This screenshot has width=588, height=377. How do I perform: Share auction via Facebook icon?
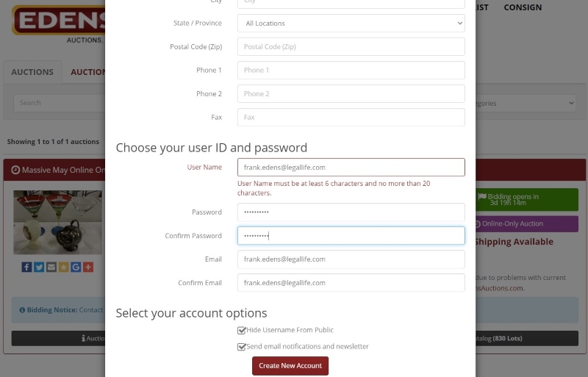(26, 267)
